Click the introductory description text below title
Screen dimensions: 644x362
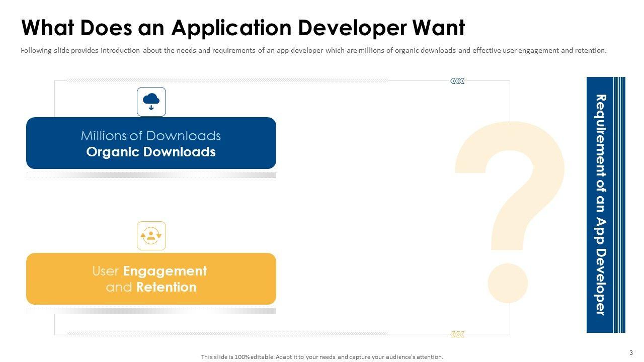[x=313, y=51]
